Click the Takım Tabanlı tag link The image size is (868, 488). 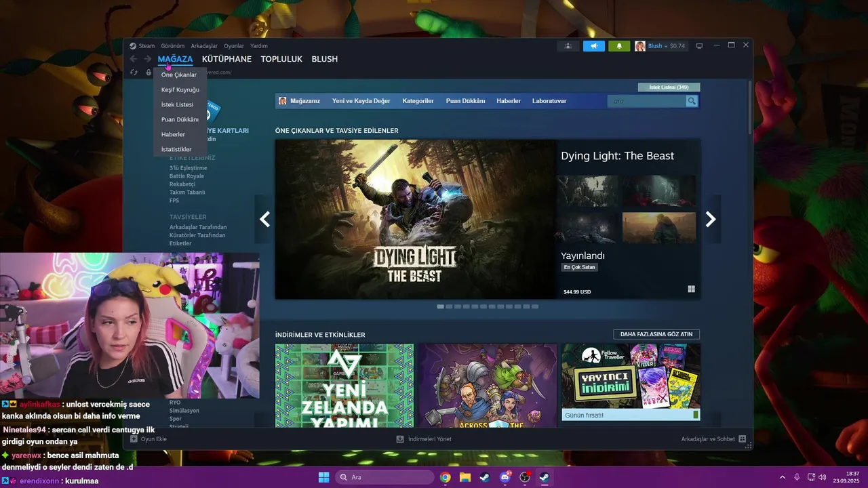click(x=187, y=192)
